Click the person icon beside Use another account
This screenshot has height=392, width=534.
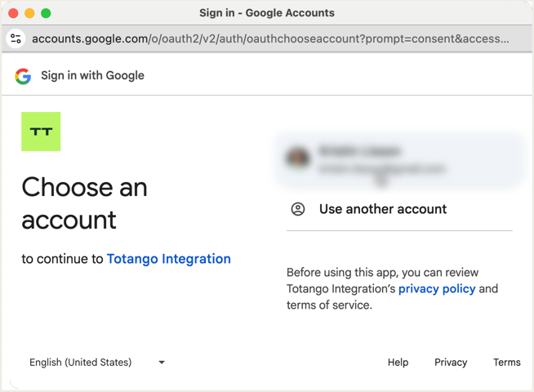pos(298,209)
